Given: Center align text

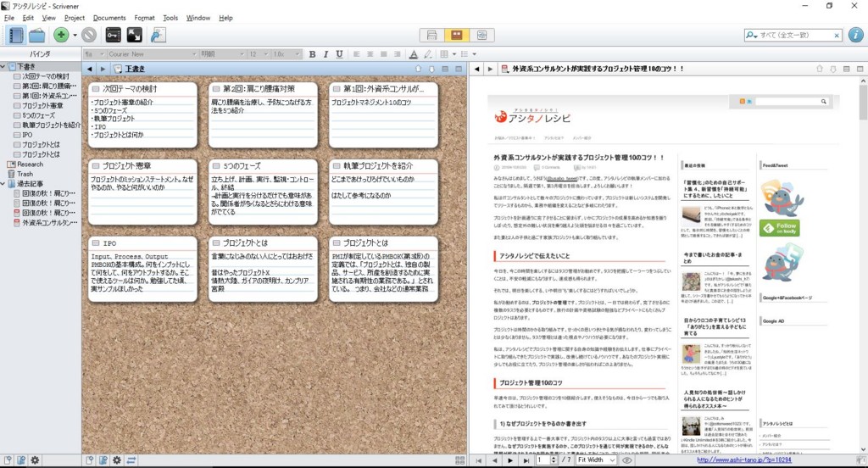Looking at the screenshot, I should click(370, 53).
